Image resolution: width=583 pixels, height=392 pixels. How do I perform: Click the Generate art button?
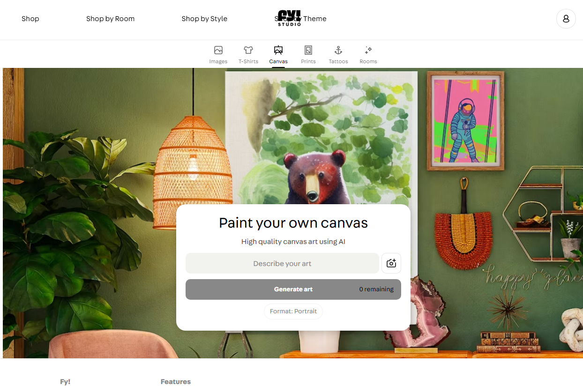(x=293, y=289)
